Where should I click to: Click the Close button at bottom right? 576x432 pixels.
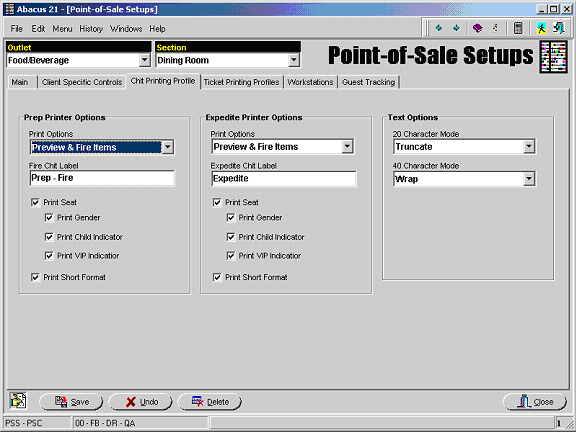534,402
